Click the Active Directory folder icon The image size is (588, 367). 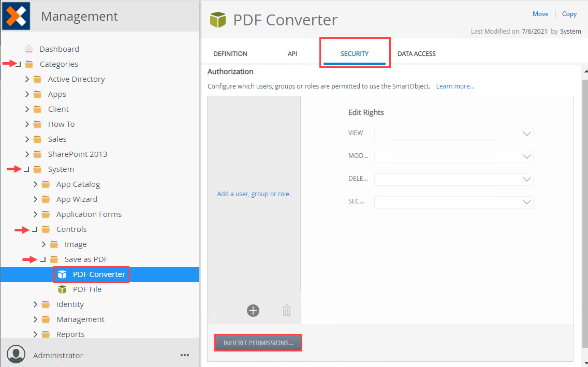(x=37, y=79)
